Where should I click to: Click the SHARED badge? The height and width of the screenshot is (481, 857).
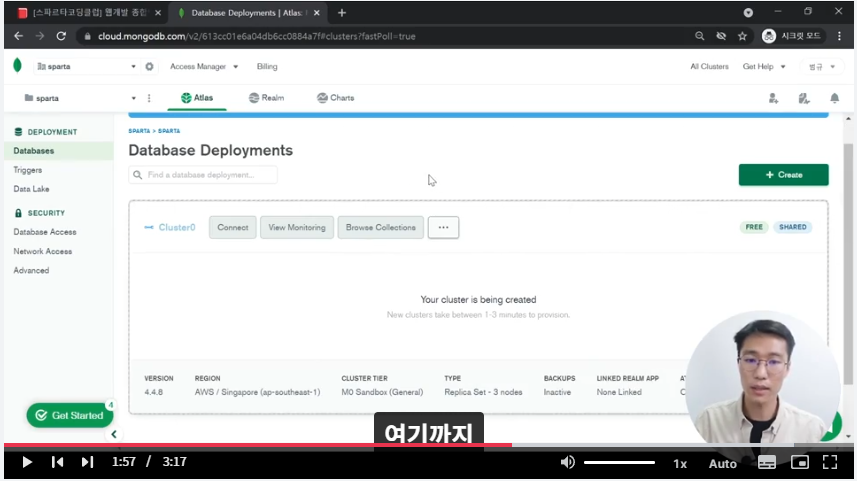click(793, 227)
